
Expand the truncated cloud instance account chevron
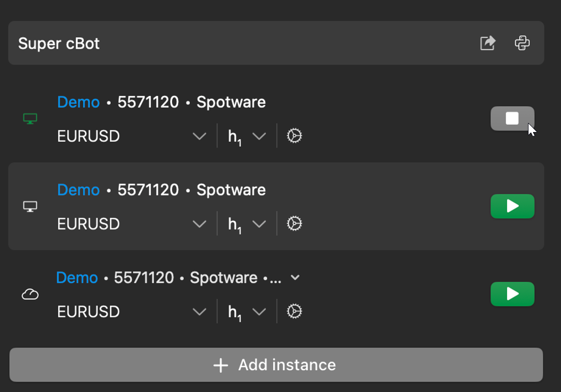tap(295, 278)
